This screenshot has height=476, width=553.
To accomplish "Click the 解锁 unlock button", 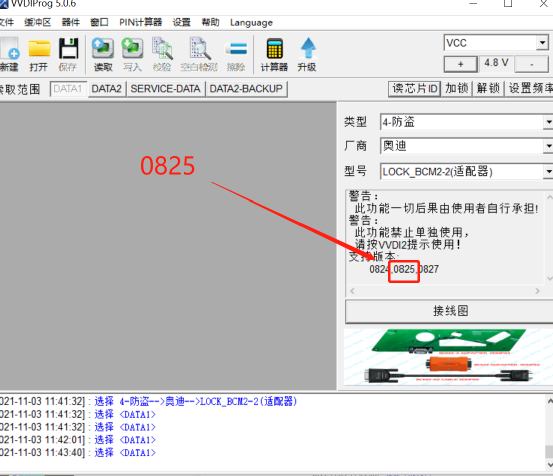I will click(488, 89).
